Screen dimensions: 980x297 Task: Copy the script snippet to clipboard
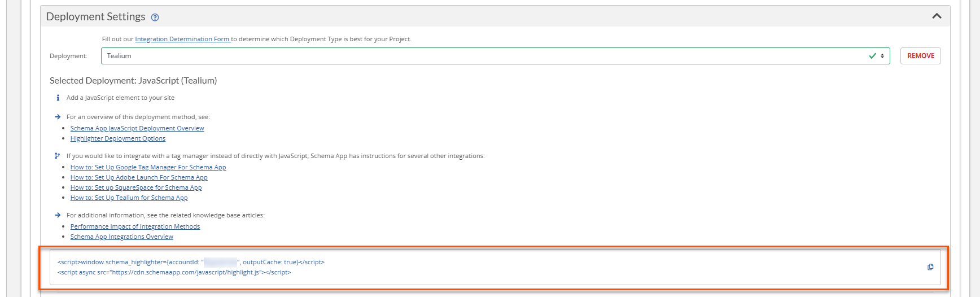930,267
